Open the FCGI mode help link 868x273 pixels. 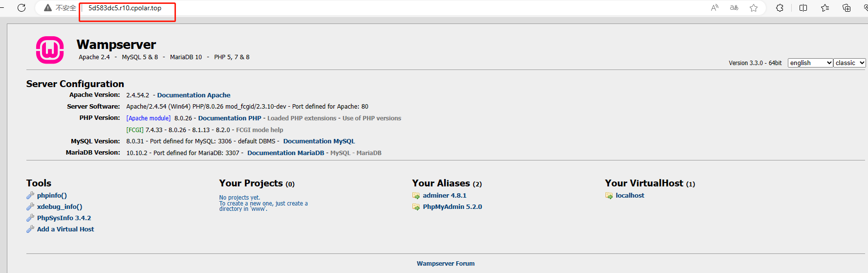[260, 130]
